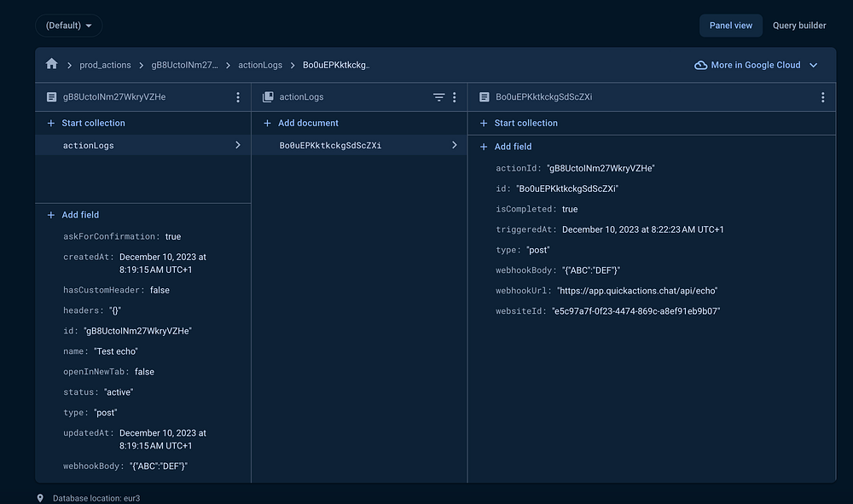Open three-dot menu for gB8UctoINm27WkryVZHe document
The height and width of the screenshot is (504, 853).
[x=238, y=97]
